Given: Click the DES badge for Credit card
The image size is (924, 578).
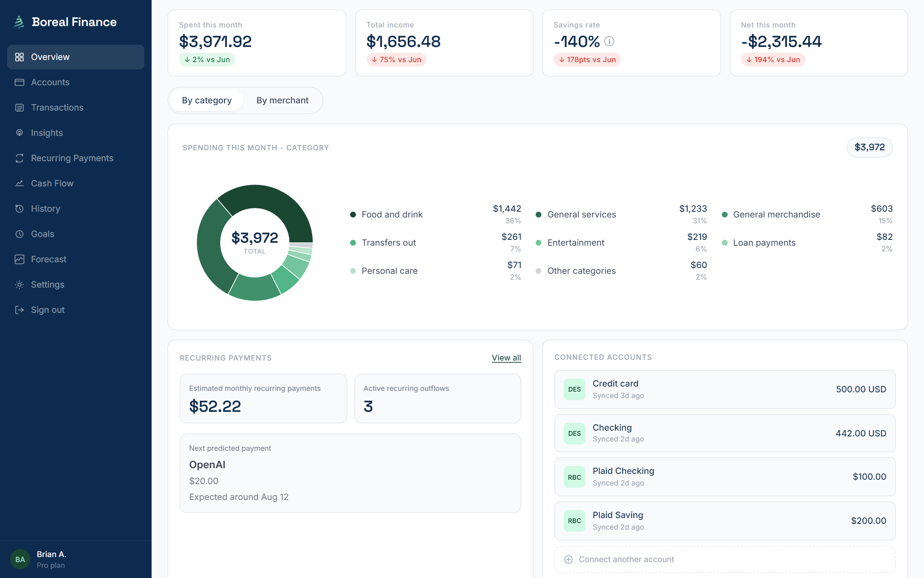Looking at the screenshot, I should click(574, 389).
